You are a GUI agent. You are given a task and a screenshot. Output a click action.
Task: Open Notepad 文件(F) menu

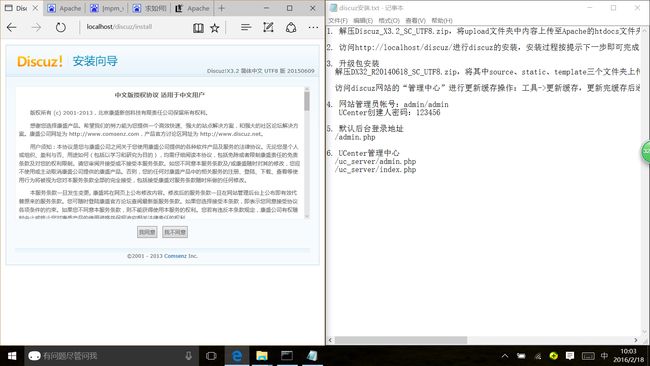[338, 20]
